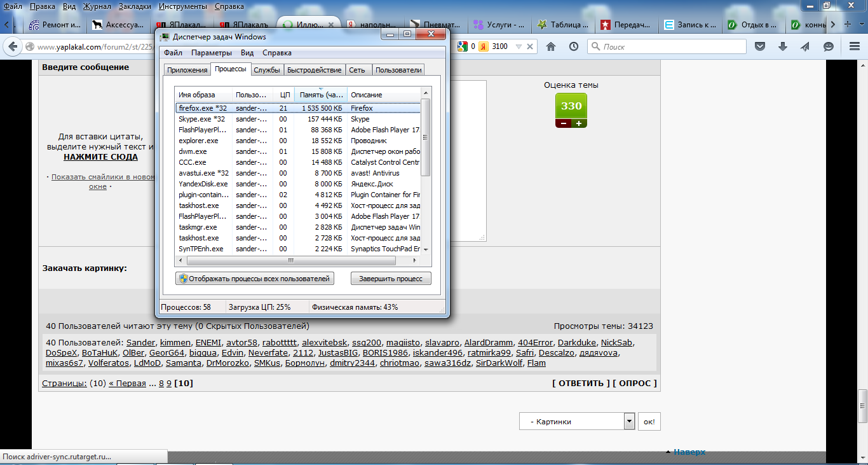This screenshot has height=465, width=868.
Task: Open Справка menu in Task Manager
Action: pyautogui.click(x=277, y=53)
